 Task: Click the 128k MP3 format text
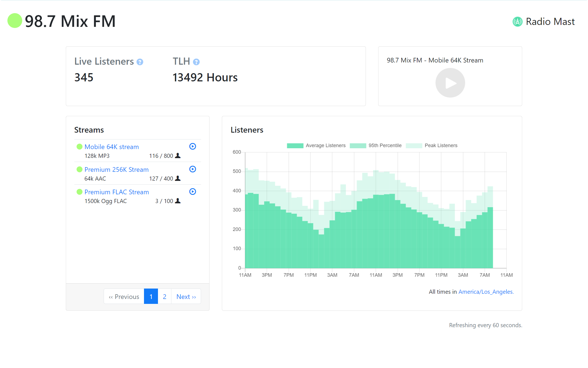[x=97, y=156]
